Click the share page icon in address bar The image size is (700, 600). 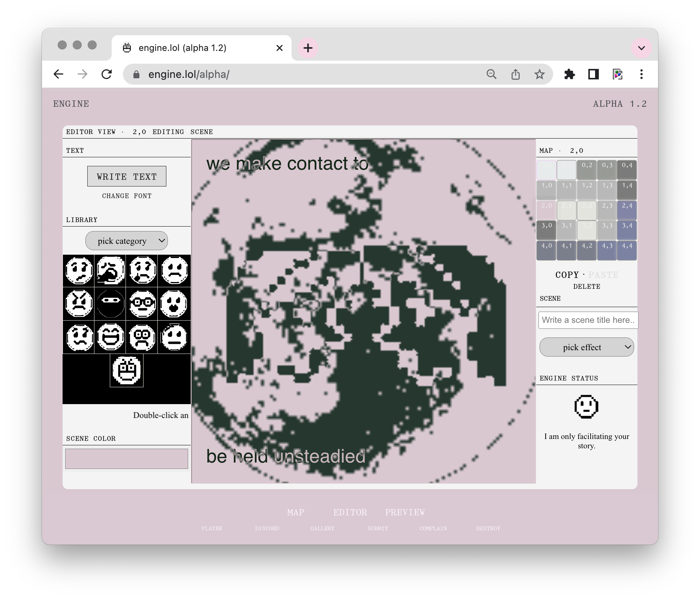(515, 74)
